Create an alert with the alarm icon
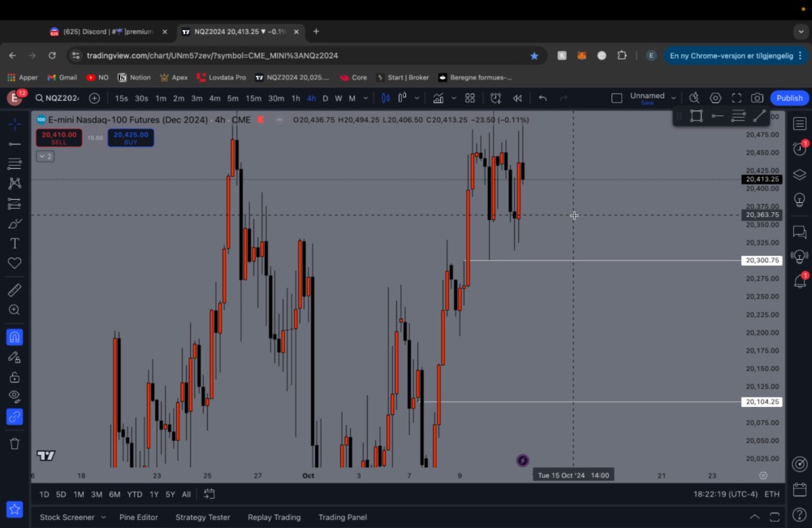This screenshot has width=812, height=528. click(x=495, y=98)
